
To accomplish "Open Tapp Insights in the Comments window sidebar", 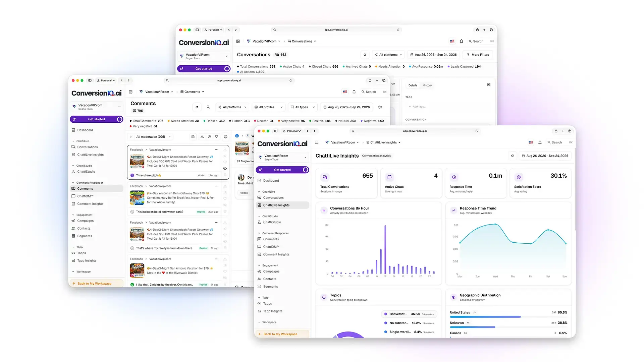I will (87, 261).
